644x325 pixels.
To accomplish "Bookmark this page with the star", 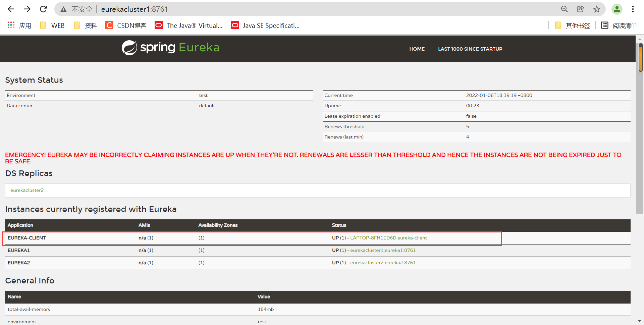I will pos(597,9).
